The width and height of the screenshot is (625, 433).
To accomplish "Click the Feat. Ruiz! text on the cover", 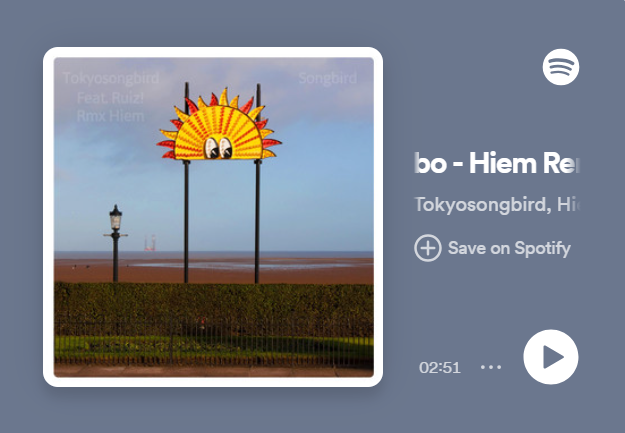I will [110, 98].
